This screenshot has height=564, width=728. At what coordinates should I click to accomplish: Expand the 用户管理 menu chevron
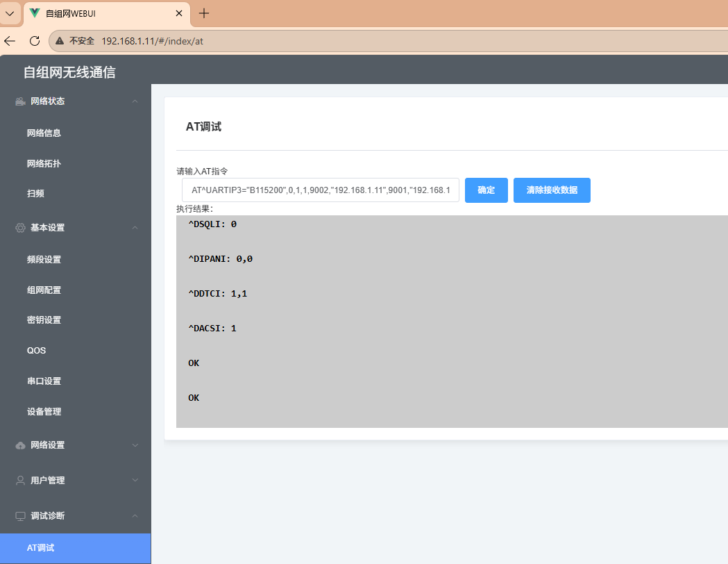click(x=135, y=481)
